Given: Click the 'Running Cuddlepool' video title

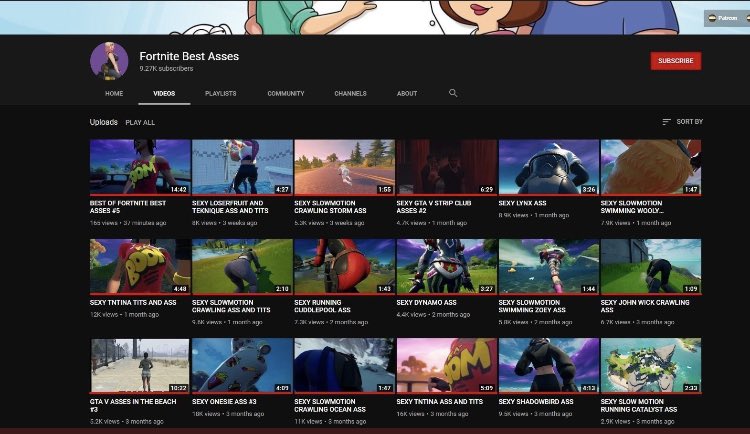Looking at the screenshot, I should (x=322, y=306).
